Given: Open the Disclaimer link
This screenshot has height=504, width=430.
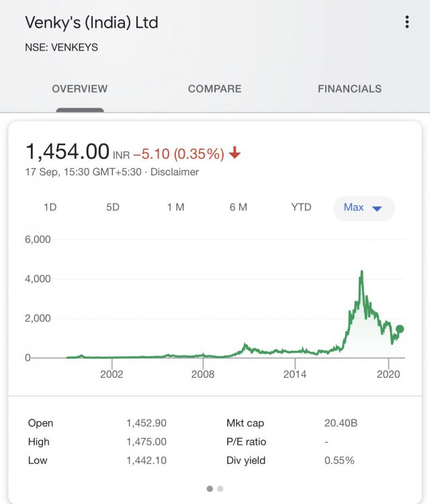Looking at the screenshot, I should click(175, 172).
